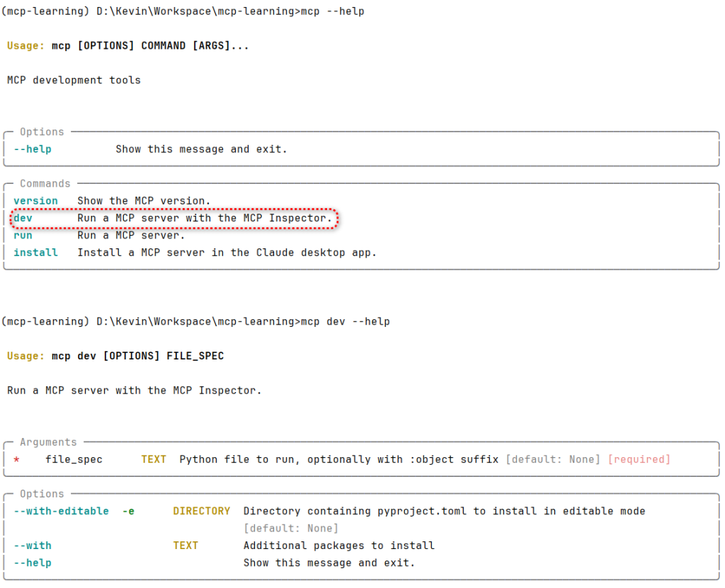Click the 'Options' heading below the Arguments box
This screenshot has width=725, height=588.
42,494
